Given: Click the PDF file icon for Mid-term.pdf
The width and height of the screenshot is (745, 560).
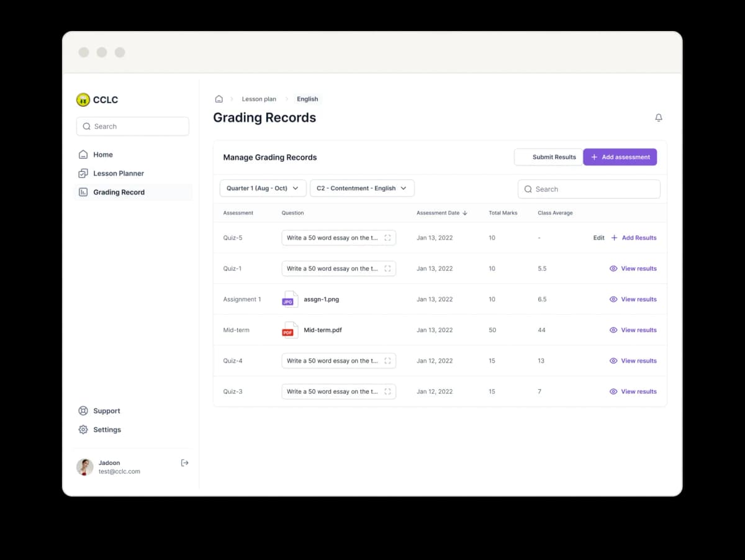Looking at the screenshot, I should coord(289,330).
